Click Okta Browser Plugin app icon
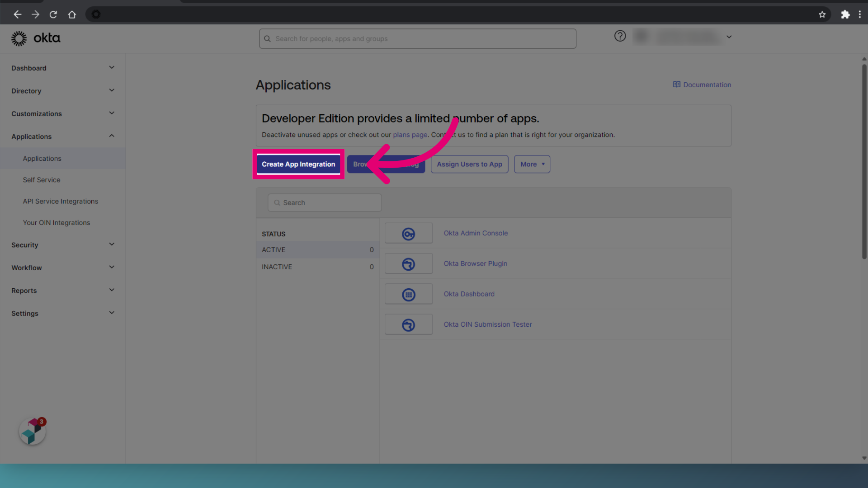Screen dimensions: 868x488 pos(408,264)
